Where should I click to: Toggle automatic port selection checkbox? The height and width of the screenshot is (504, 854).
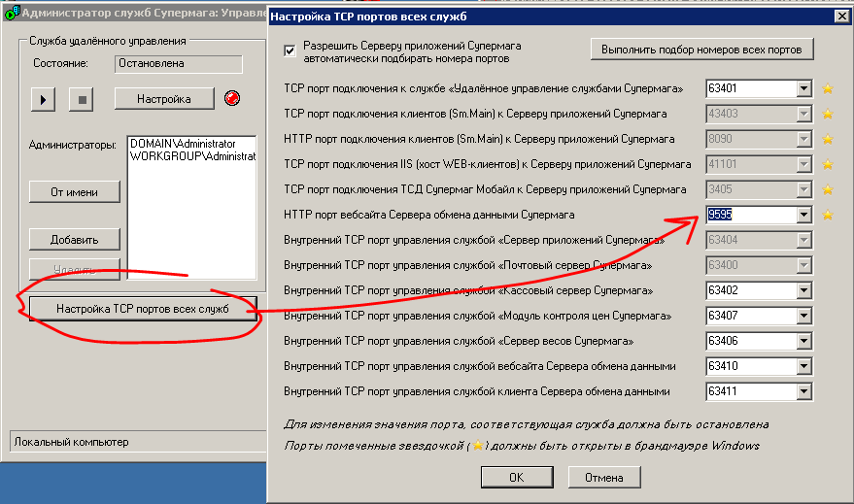[290, 51]
